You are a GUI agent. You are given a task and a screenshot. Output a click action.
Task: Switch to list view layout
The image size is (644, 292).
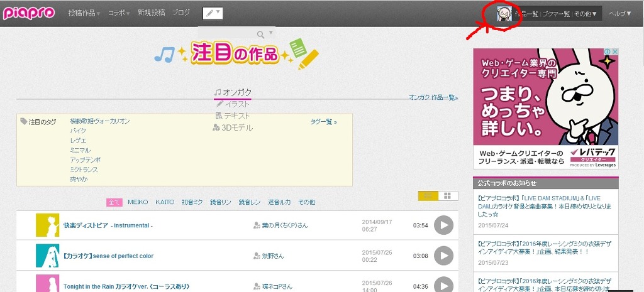coord(428,196)
